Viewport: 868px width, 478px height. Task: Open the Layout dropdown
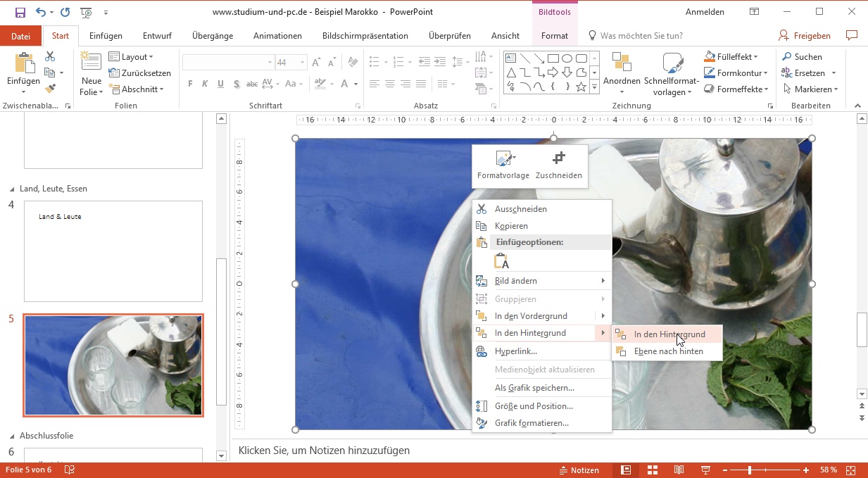click(131, 57)
